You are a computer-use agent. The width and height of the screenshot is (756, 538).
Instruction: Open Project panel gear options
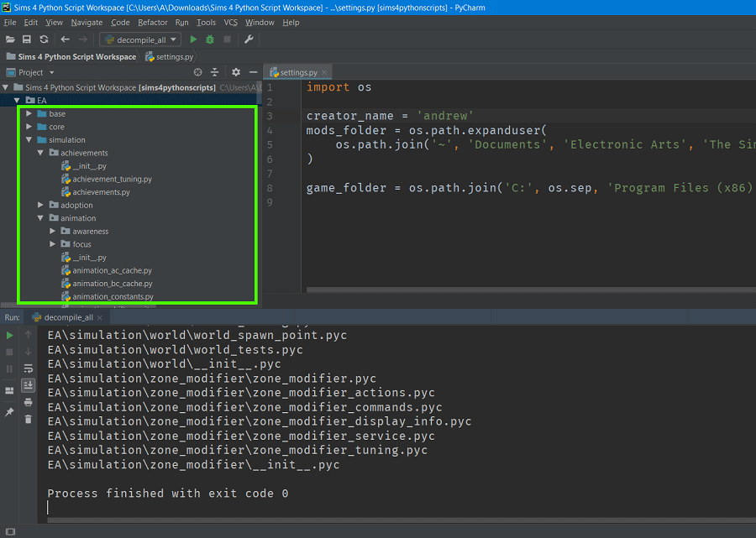click(x=236, y=72)
